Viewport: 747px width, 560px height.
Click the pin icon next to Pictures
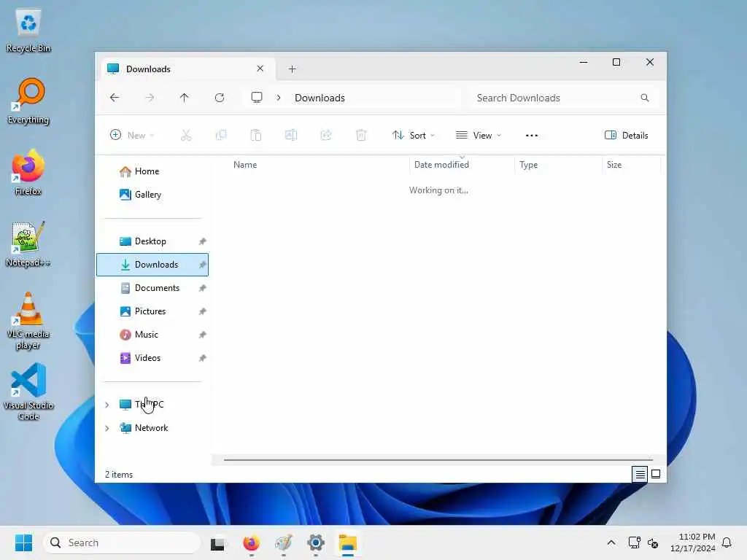203,311
